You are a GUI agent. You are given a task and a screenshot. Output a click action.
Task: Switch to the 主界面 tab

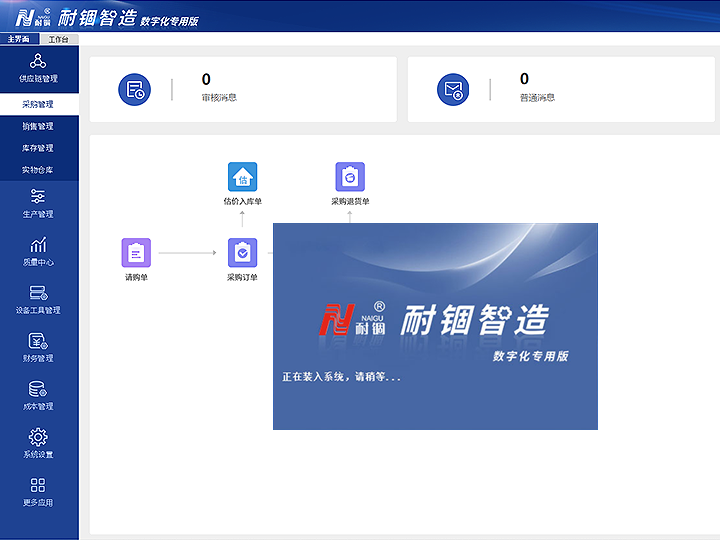click(x=19, y=39)
